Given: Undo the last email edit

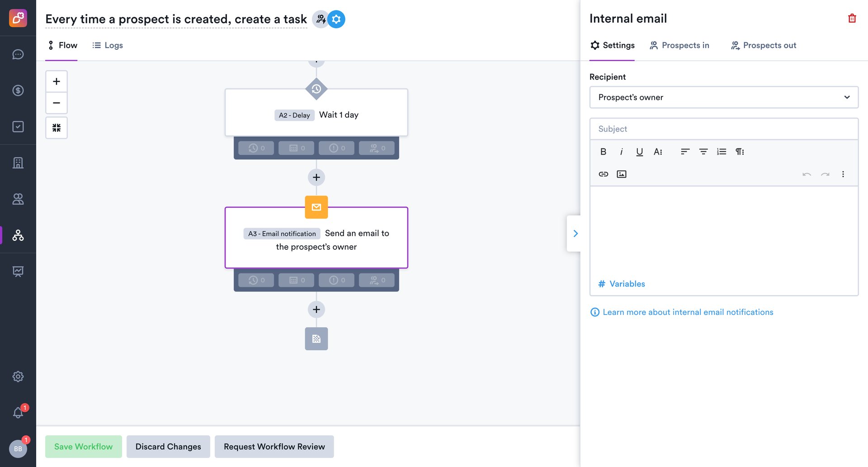Looking at the screenshot, I should 807,174.
